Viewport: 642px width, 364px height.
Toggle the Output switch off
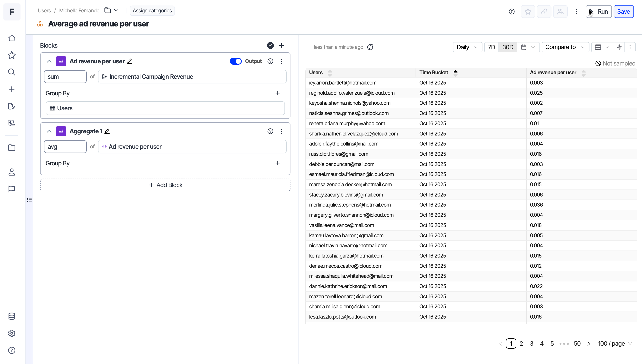tap(235, 61)
